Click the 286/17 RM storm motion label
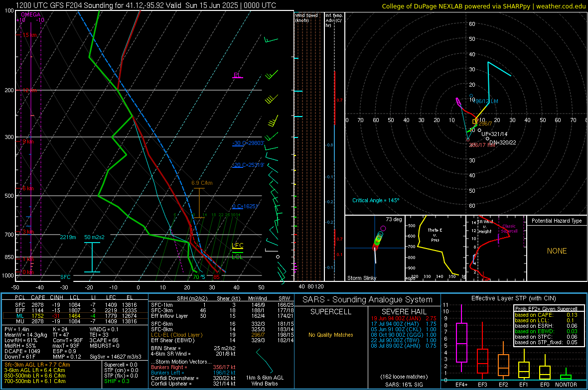The height and width of the screenshot is (390, 588). pos(482,145)
